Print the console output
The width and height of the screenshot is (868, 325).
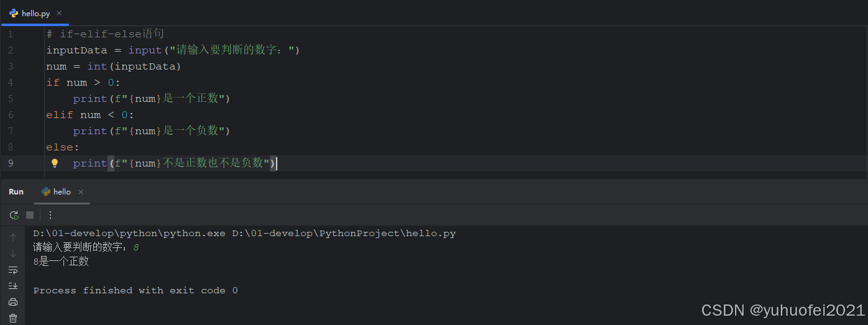[x=13, y=302]
